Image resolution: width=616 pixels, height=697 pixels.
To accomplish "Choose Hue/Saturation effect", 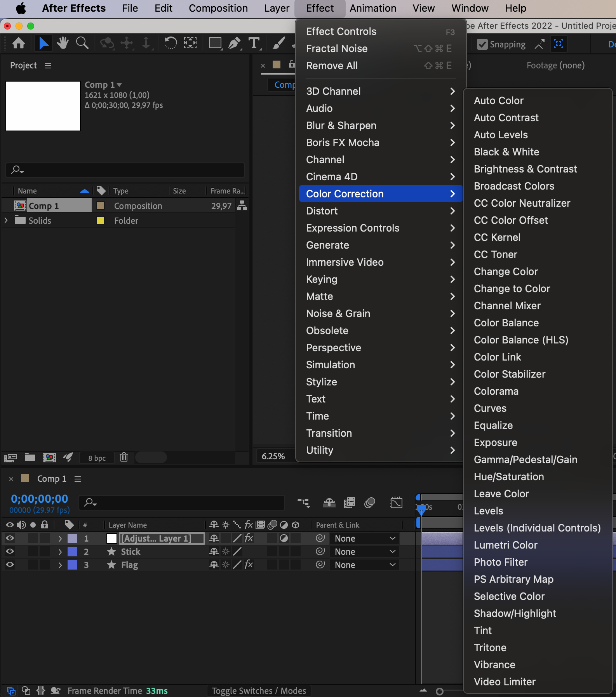I will [509, 477].
